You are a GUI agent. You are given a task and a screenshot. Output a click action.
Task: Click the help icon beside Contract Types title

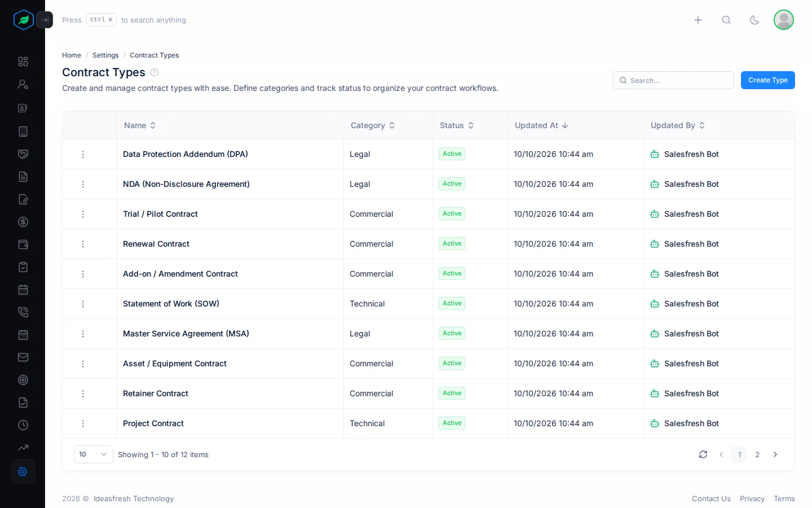click(155, 72)
